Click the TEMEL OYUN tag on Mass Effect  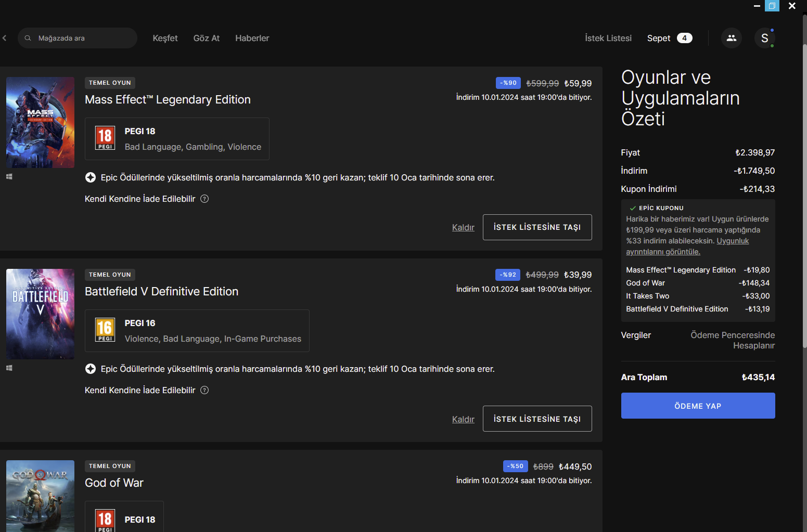pos(110,83)
